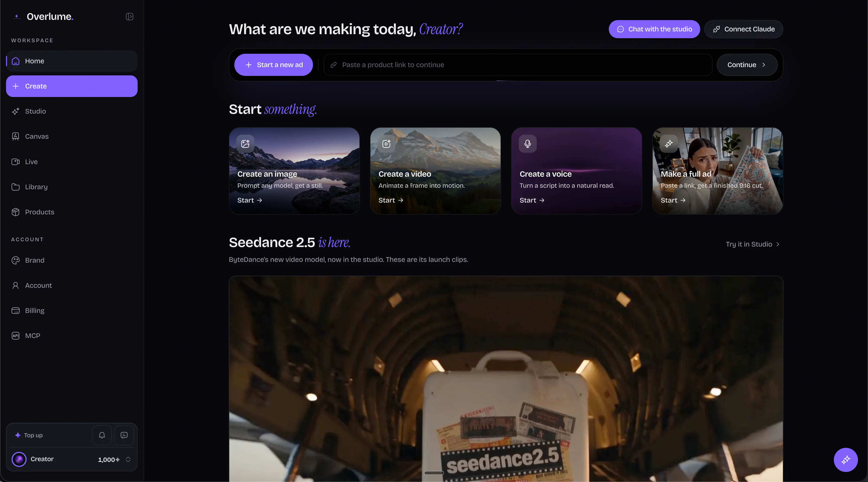Click the video icon on Create a video card
868x482 pixels.
point(387,144)
